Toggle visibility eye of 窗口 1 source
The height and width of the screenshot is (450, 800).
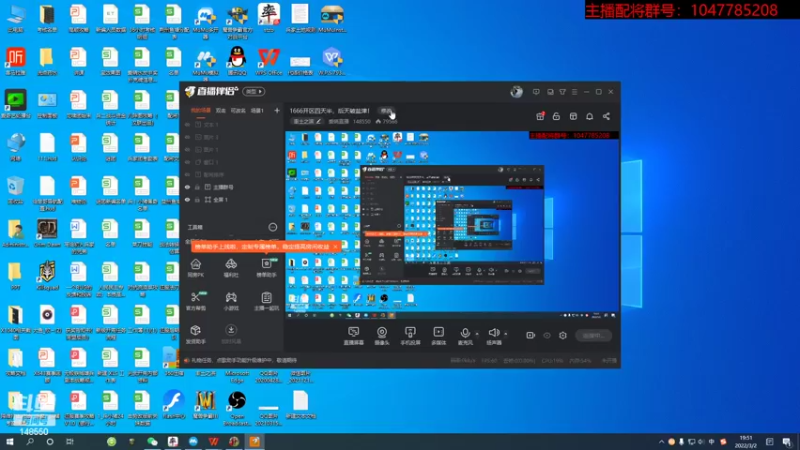[x=187, y=162]
